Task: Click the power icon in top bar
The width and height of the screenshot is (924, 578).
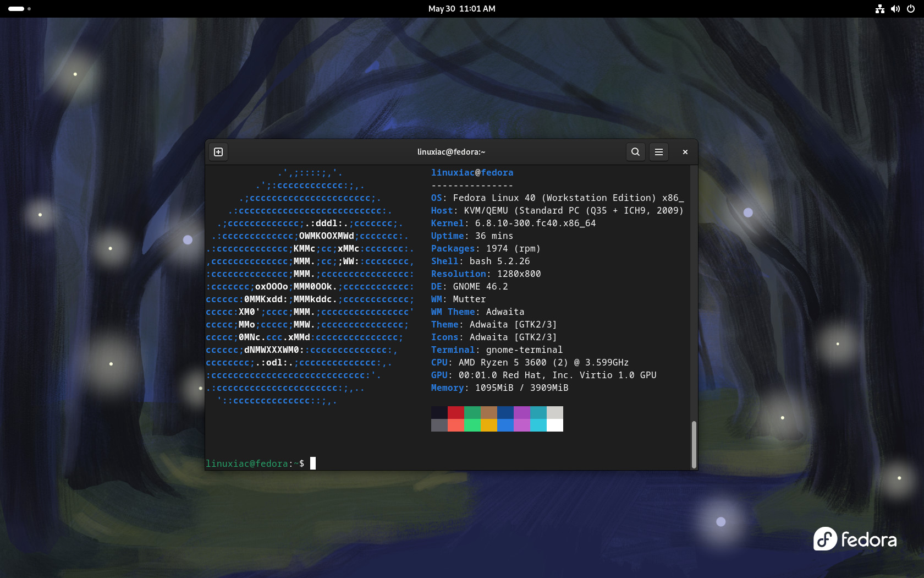Action: (x=911, y=9)
